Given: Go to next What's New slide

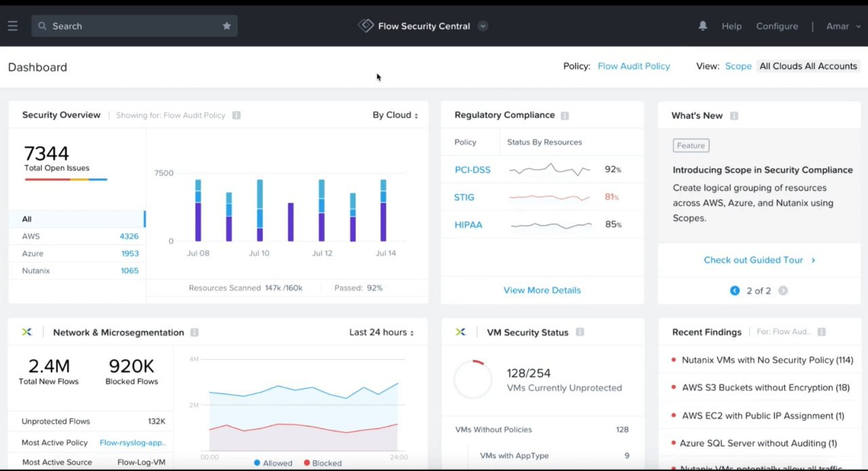Looking at the screenshot, I should [x=783, y=291].
